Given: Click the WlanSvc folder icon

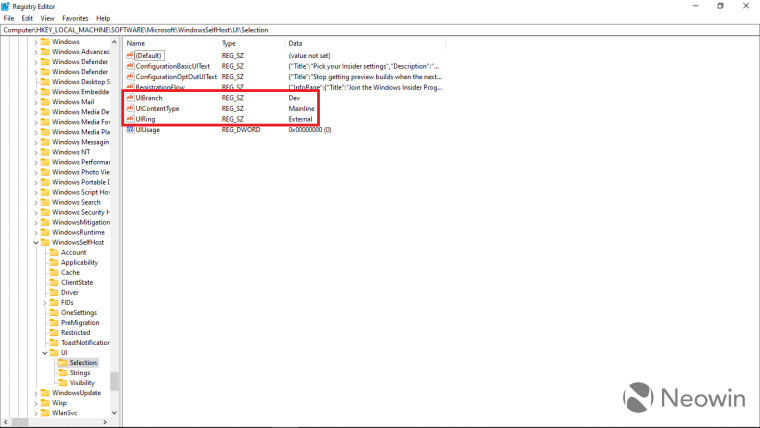Looking at the screenshot, I should (45, 412).
